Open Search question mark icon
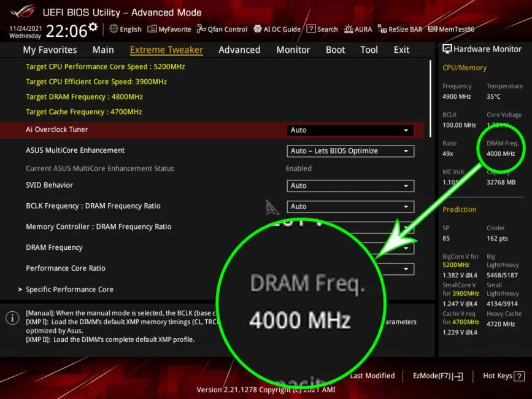This screenshot has width=532, height=399. point(310,29)
